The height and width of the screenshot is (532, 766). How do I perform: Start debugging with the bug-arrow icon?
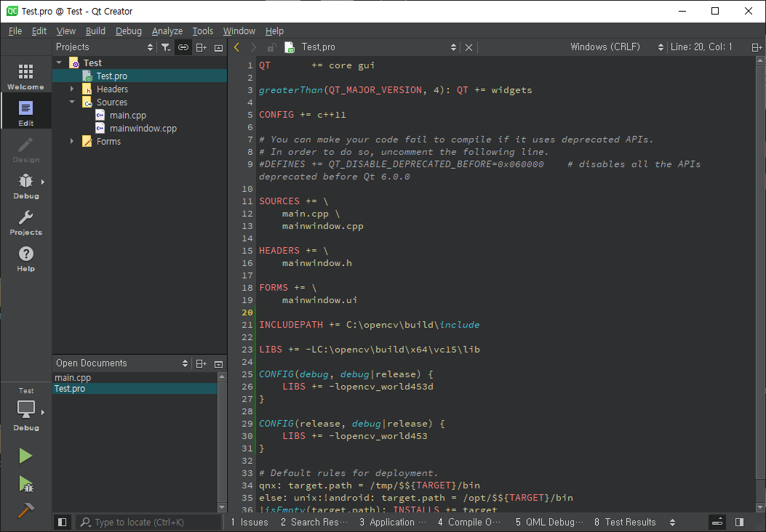click(25, 484)
